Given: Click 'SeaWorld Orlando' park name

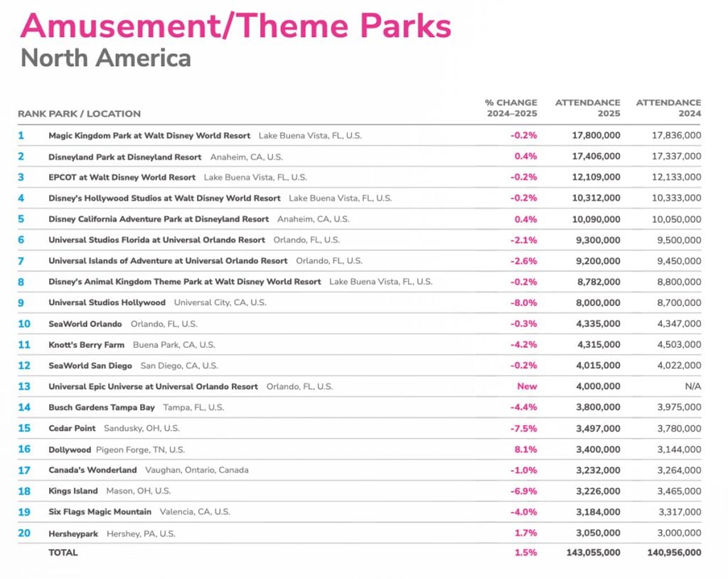Looking at the screenshot, I should pos(85,324).
